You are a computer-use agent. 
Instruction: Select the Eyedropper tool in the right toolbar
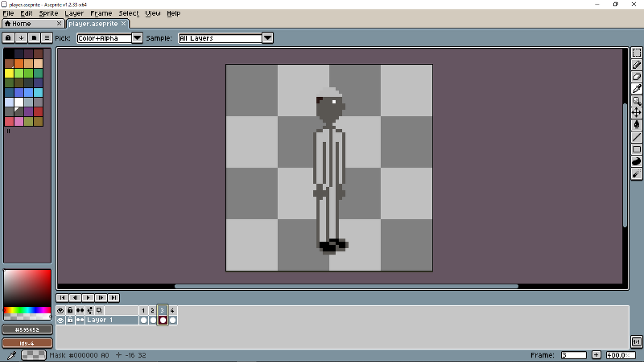click(x=636, y=88)
